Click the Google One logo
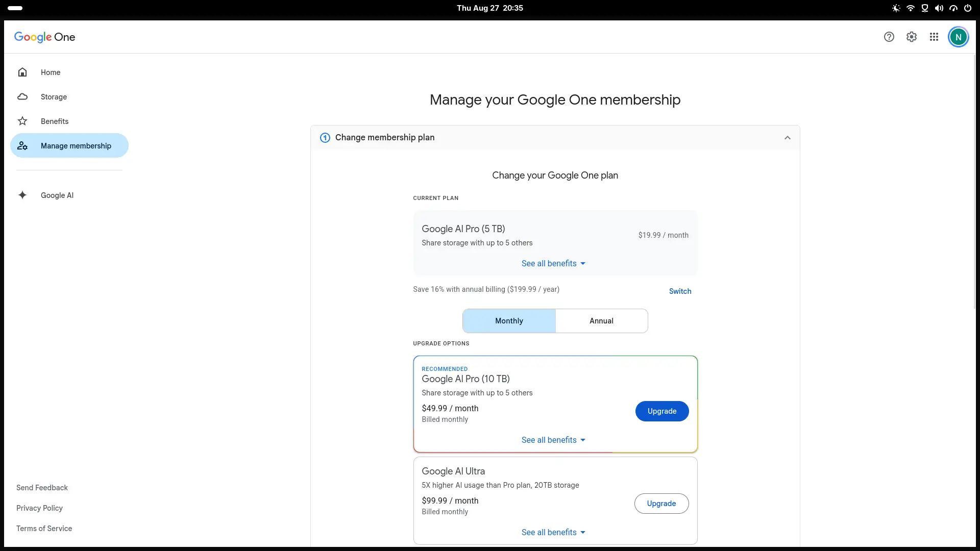Image resolution: width=980 pixels, height=551 pixels. [x=44, y=37]
